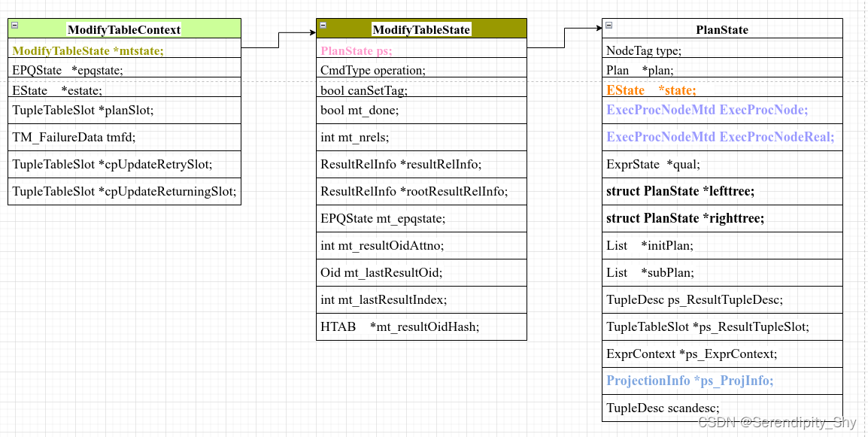The image size is (868, 437).
Task: Select the row 'ResultRelInfo *resultRelInfo;'
Action: coord(421,164)
